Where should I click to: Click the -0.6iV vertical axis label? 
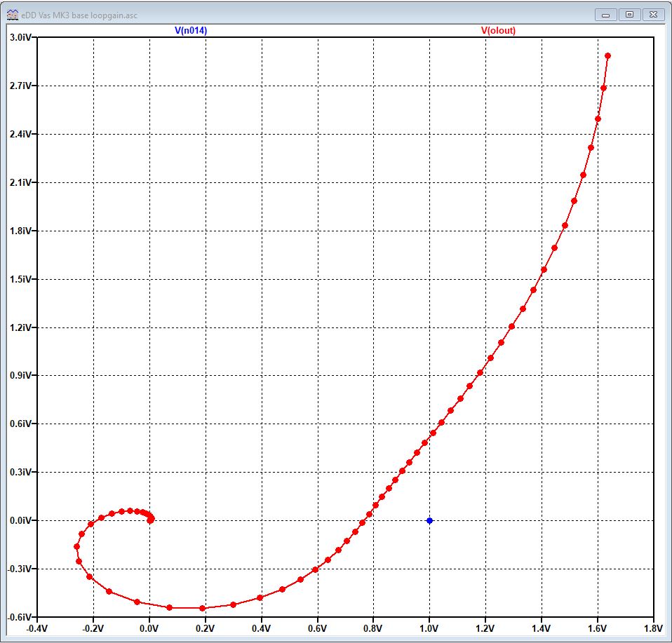(x=19, y=617)
